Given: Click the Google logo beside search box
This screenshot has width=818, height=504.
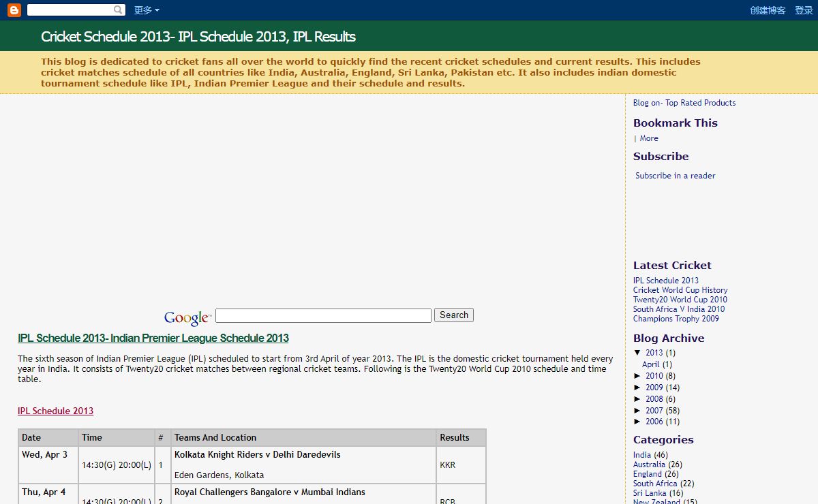Looking at the screenshot, I should tap(187, 317).
